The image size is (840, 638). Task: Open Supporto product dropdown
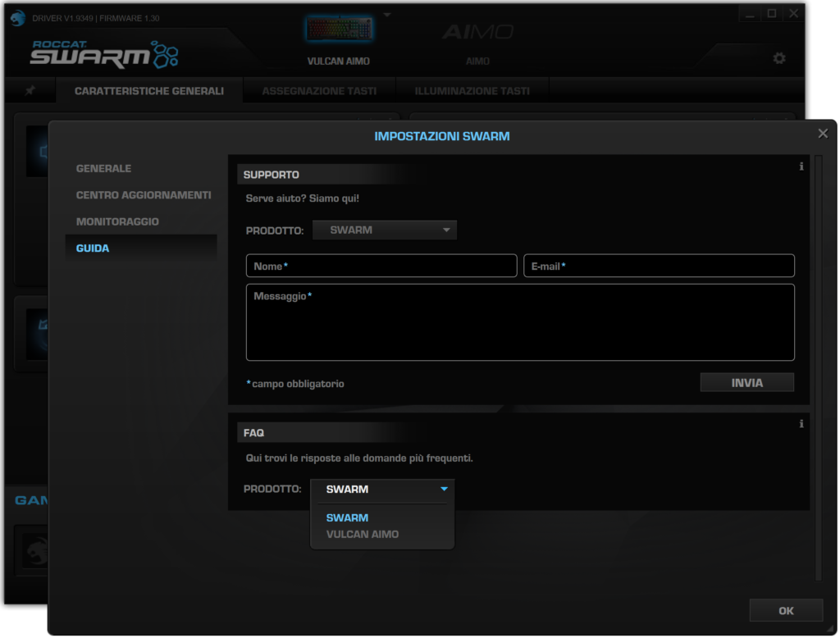click(x=385, y=230)
